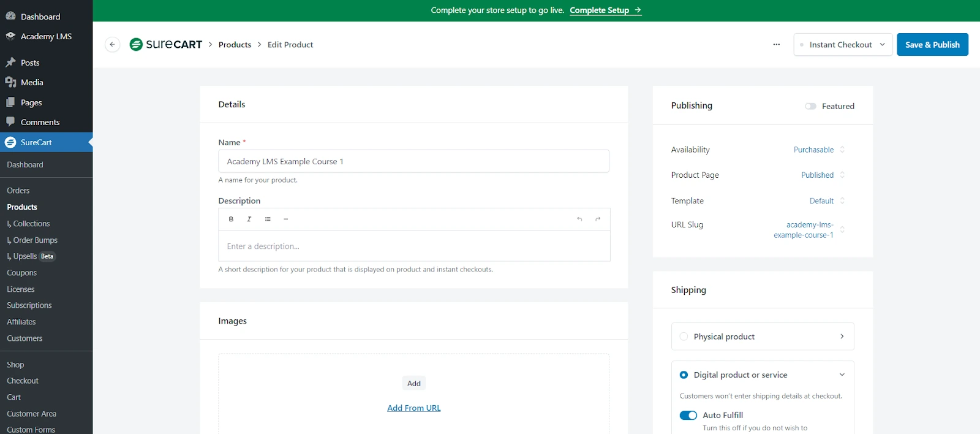Click the Posts pin icon
The width and height of the screenshot is (980, 434).
tap(10, 63)
